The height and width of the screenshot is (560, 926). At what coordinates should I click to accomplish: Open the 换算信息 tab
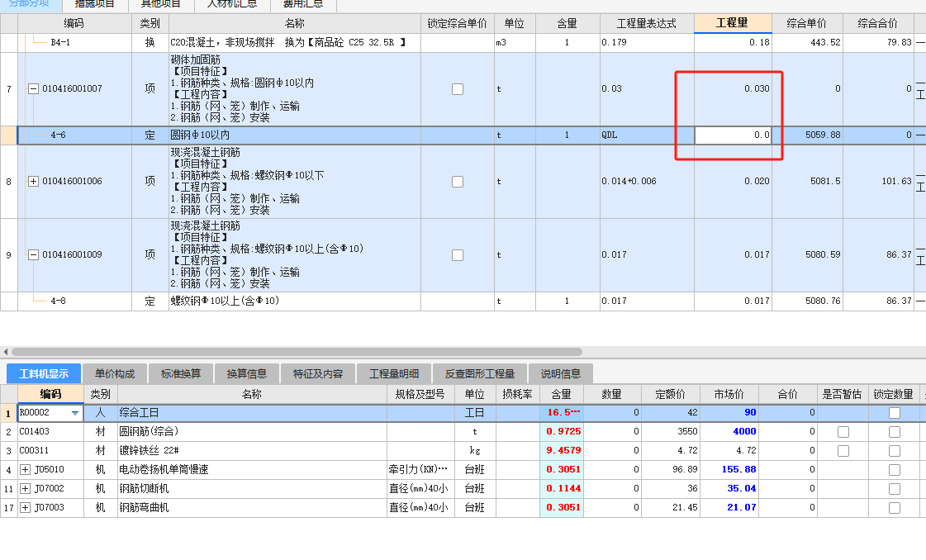coord(247,373)
